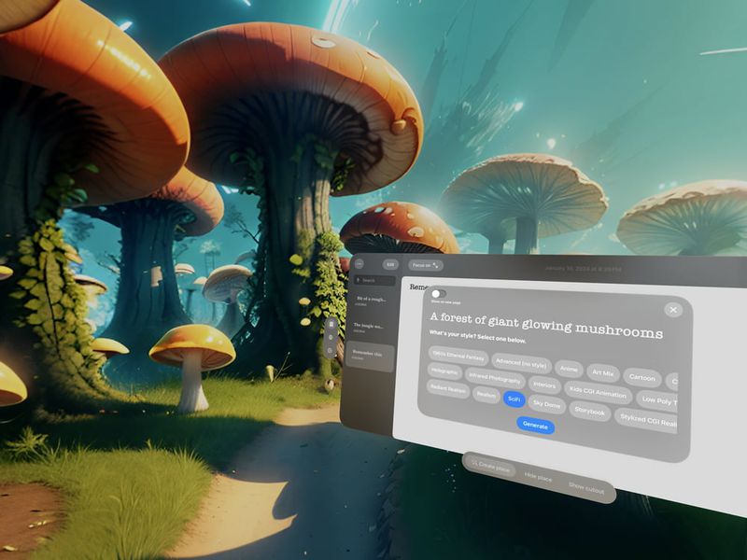
Task: Click the cursor icon on the "Focus on" button
Action: coord(434,264)
